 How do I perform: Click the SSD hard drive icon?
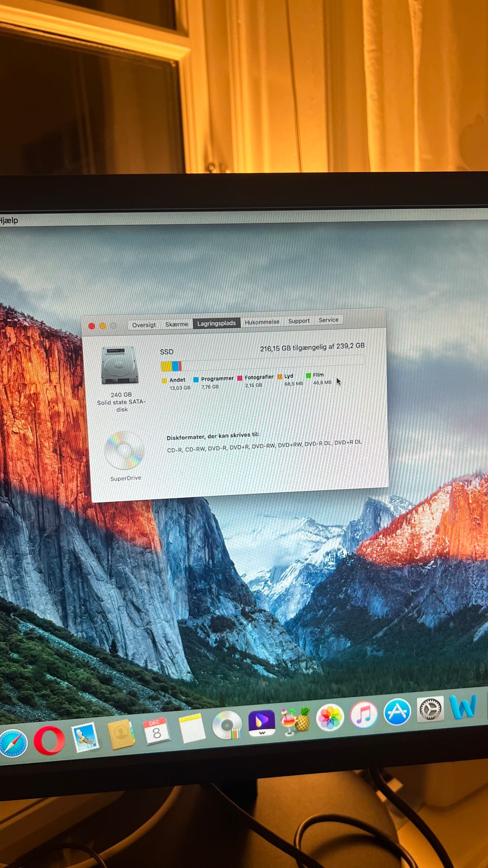tap(119, 366)
